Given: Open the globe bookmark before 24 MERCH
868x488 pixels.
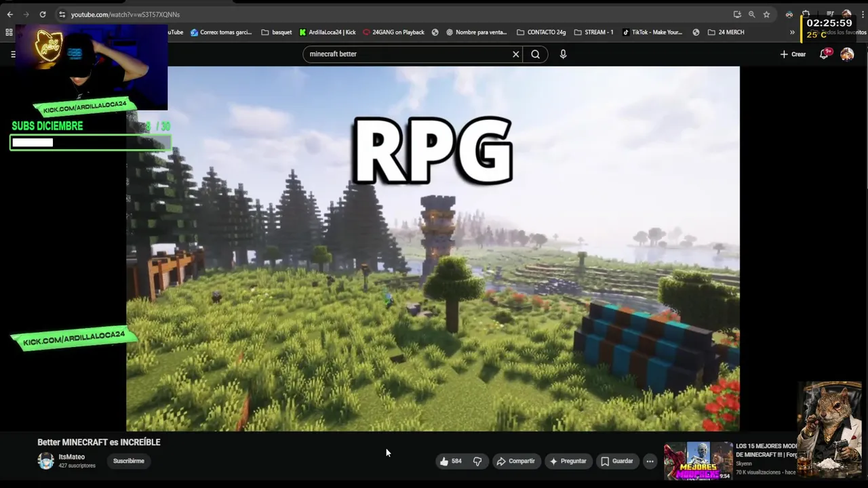Looking at the screenshot, I should 696,32.
